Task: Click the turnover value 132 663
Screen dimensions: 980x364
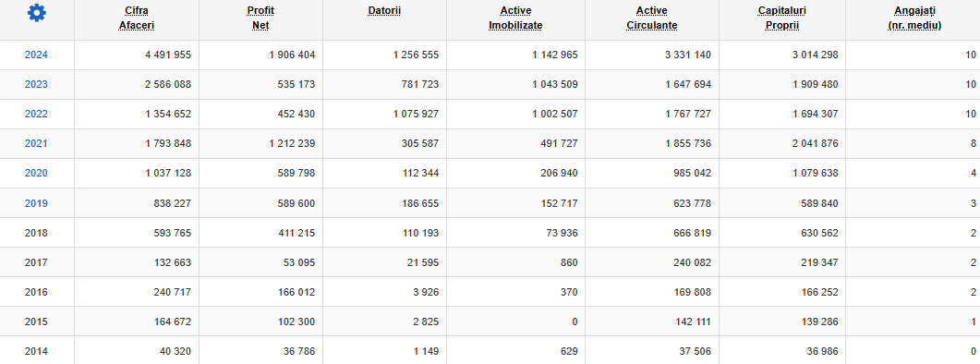Action: pyautogui.click(x=173, y=262)
